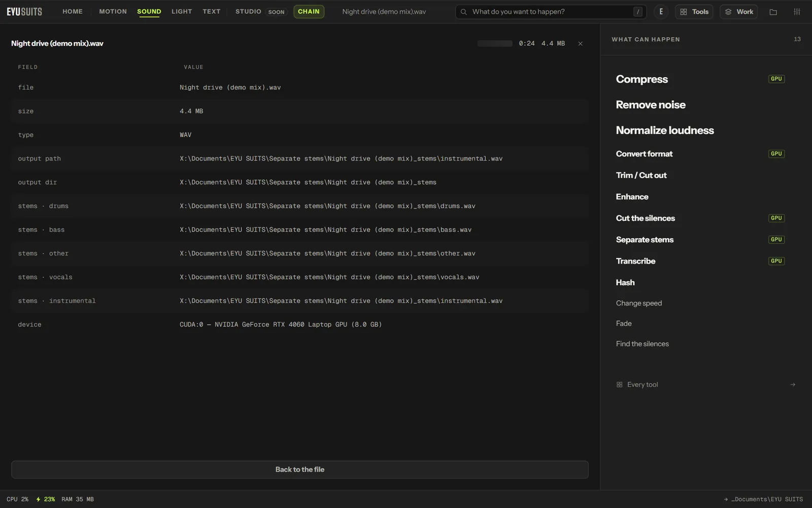The width and height of the screenshot is (812, 508).
Task: Select the Fade action
Action: 624,324
